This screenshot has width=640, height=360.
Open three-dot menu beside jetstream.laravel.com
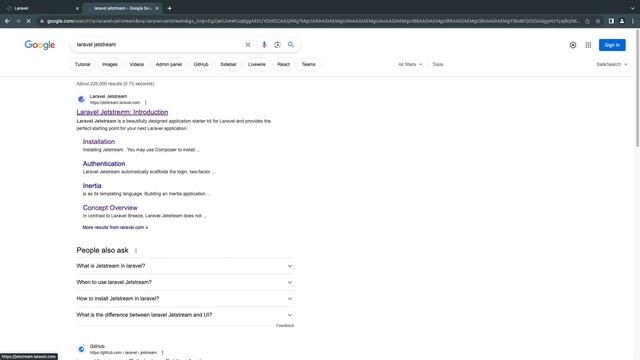[x=145, y=102]
